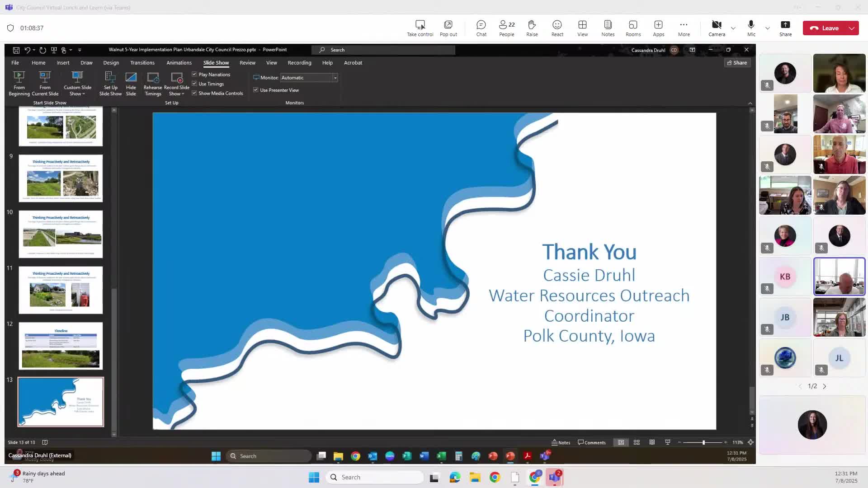Open the Chat panel in Teams
Screen dimensions: 868x488
[x=481, y=28]
